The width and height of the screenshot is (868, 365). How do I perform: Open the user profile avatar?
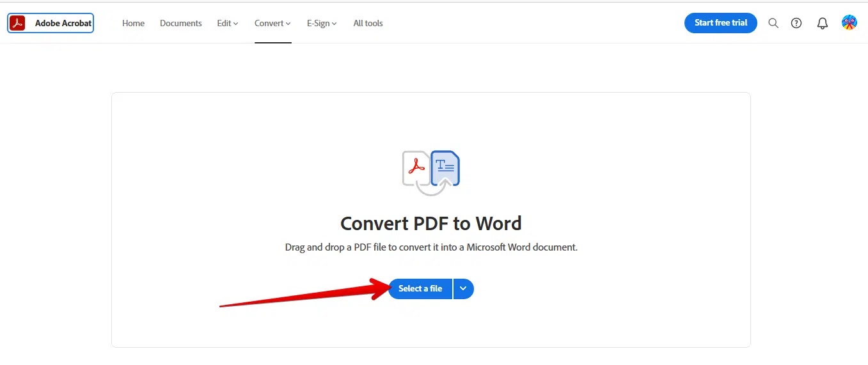849,23
